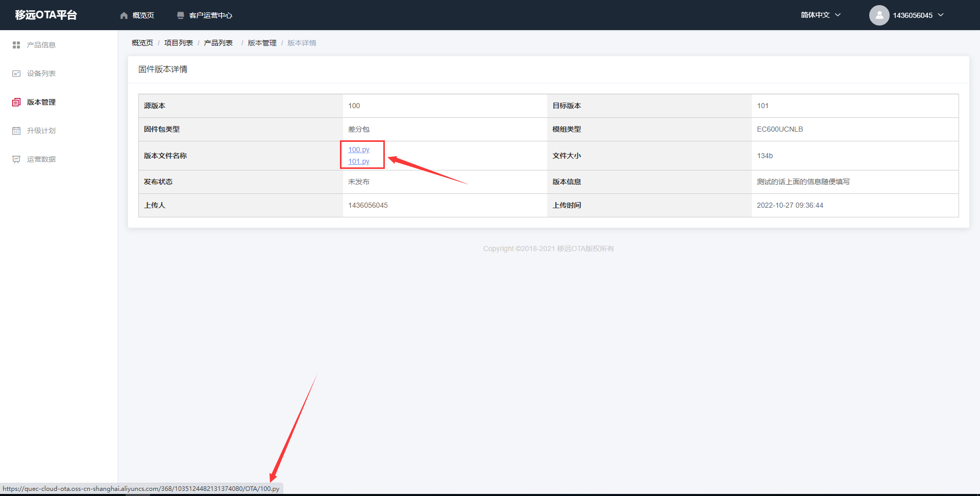Open 设备列表 from the sidebar icon
This screenshot has height=496, width=980.
[x=16, y=73]
